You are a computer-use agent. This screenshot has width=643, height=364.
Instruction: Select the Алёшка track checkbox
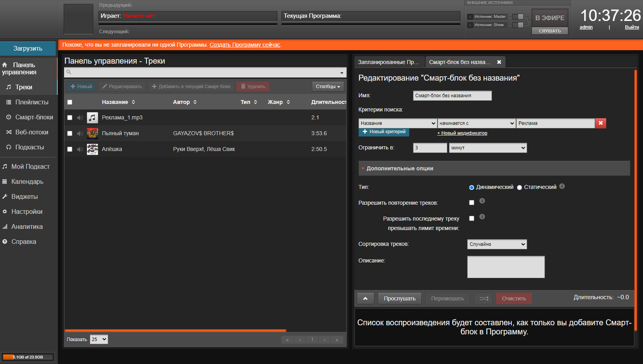[70, 149]
